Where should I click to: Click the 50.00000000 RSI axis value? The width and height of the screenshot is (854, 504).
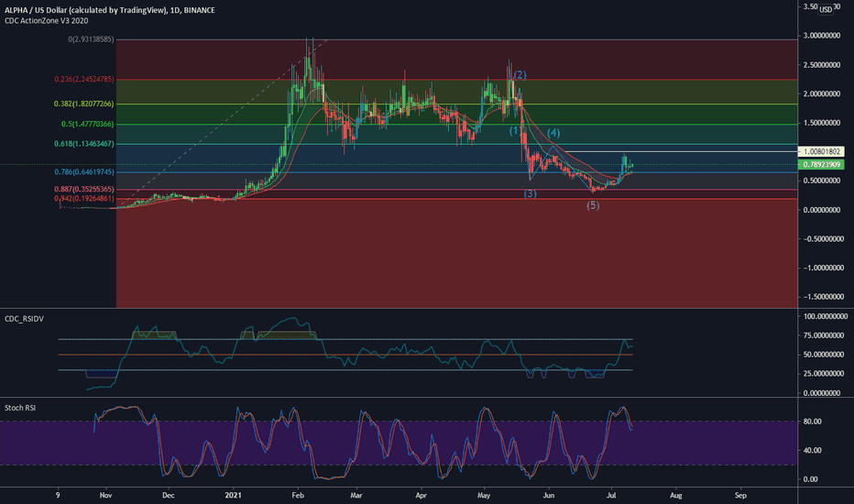825,355
